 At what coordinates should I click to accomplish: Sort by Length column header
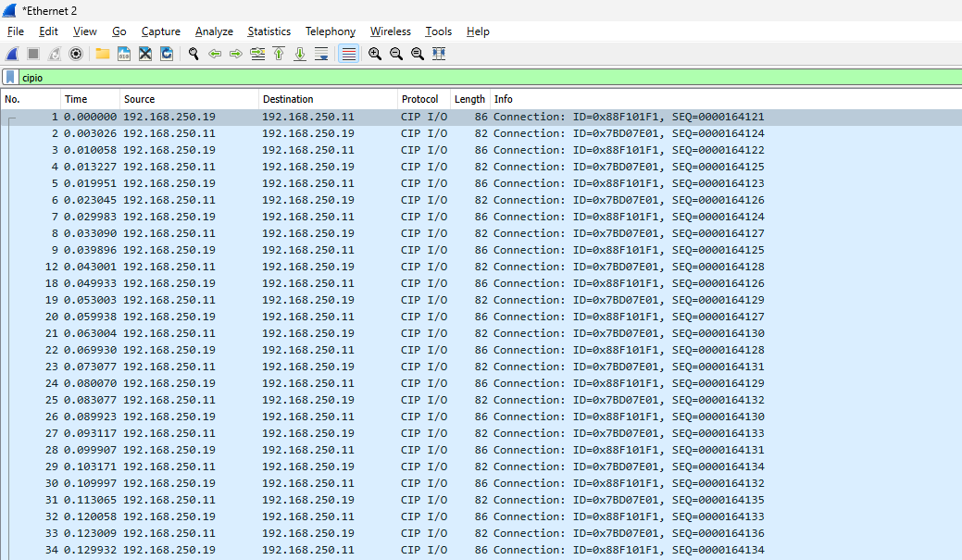point(470,99)
